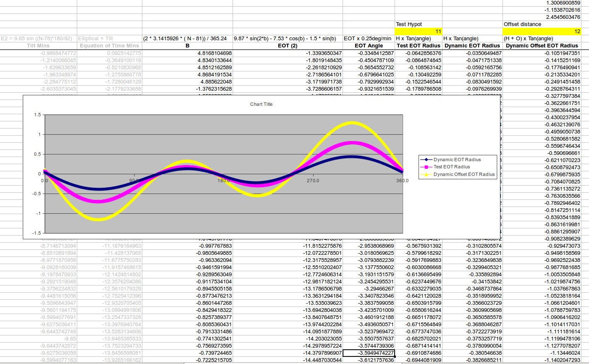The width and height of the screenshot is (589, 364).
Task: Select the greyed Equation of Time Mins header
Action: coord(109,46)
